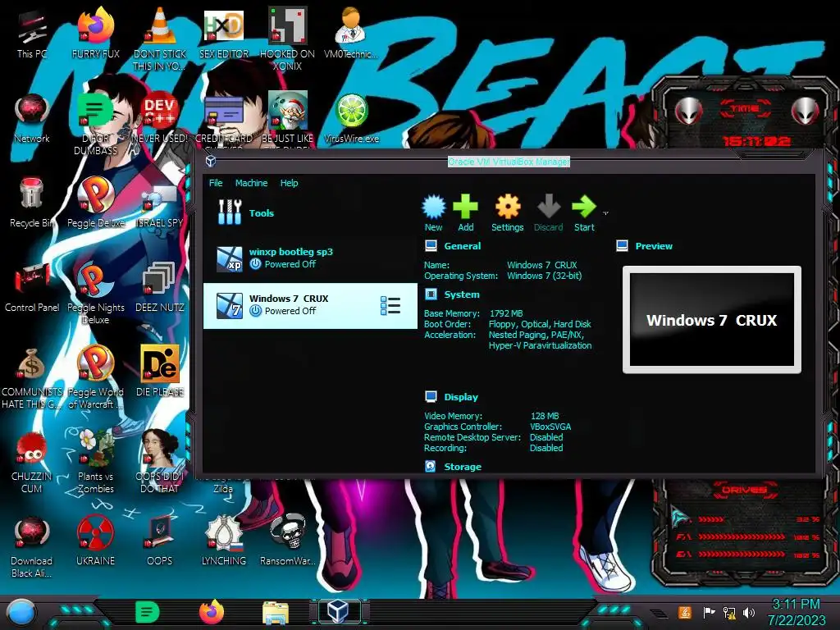Select the HxD SEX EDITOR desktop icon

223,33
